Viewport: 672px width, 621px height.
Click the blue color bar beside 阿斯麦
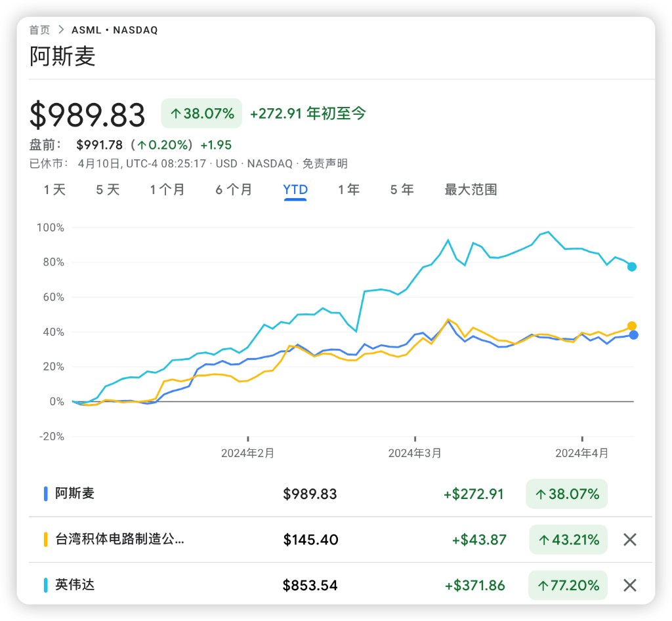[x=45, y=494]
